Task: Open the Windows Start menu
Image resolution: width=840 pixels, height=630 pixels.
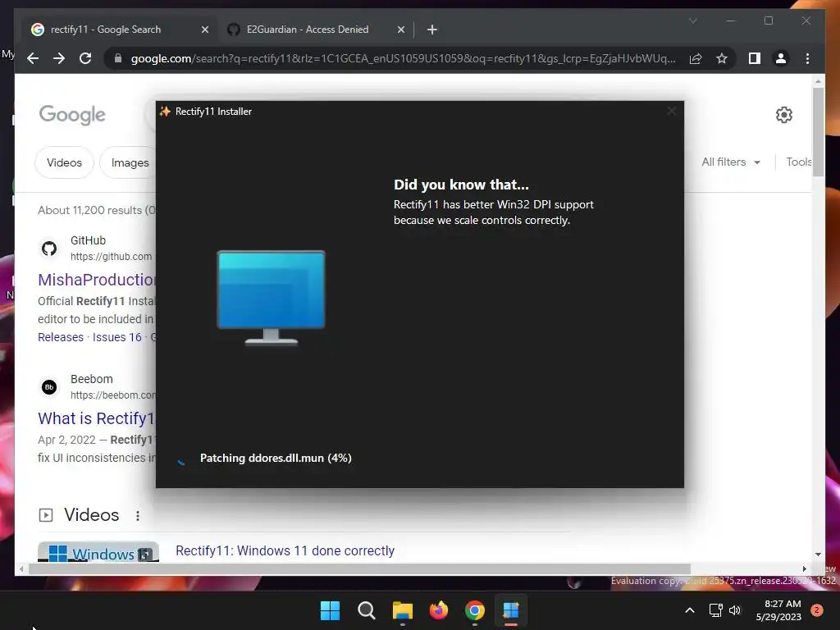Action: (x=330, y=610)
